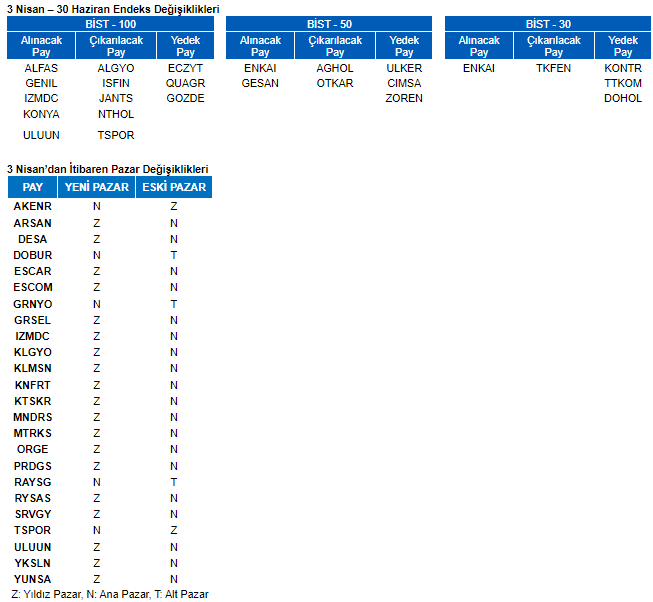Select the PAY column header
This screenshot has height=602, width=653.
[x=33, y=187]
